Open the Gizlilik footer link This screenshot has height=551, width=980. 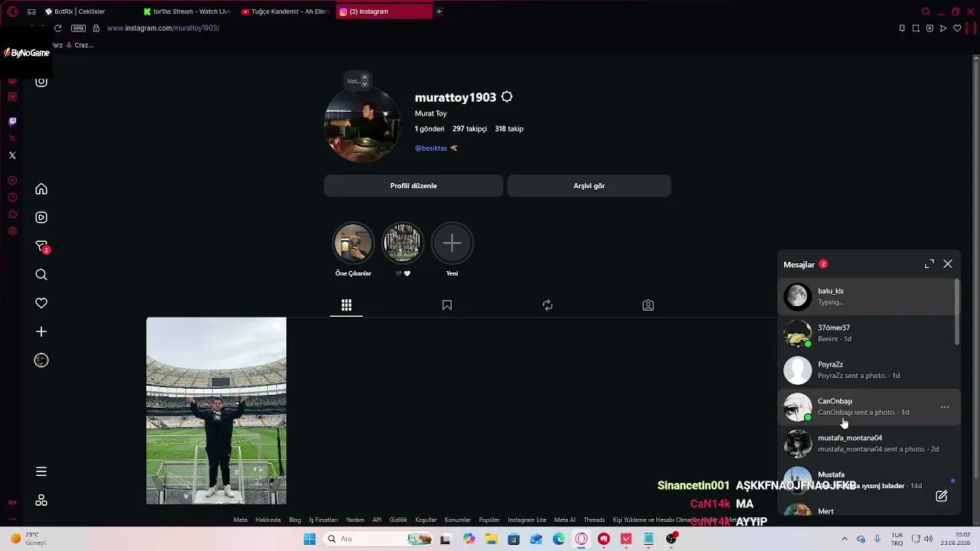click(398, 520)
